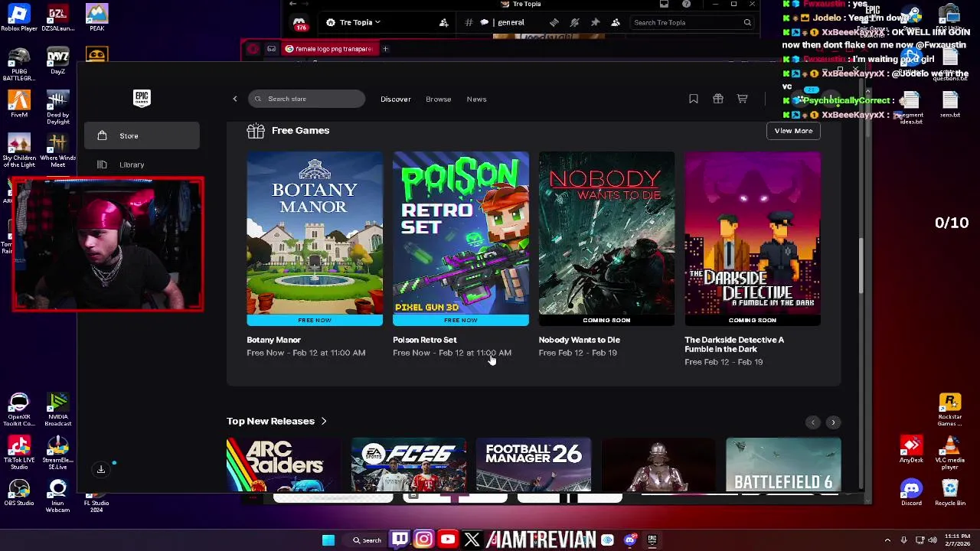
Task: Open The Darkside Detective title link
Action: [x=734, y=344]
